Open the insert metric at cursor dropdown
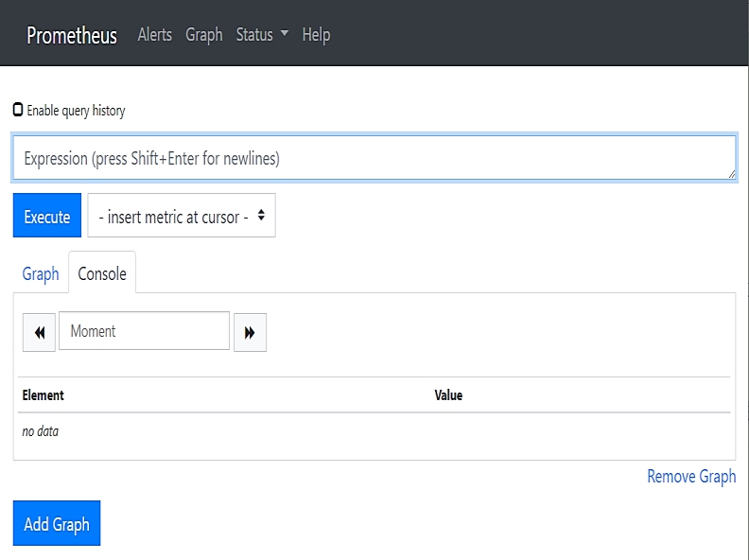The height and width of the screenshot is (560, 749). 182,217
